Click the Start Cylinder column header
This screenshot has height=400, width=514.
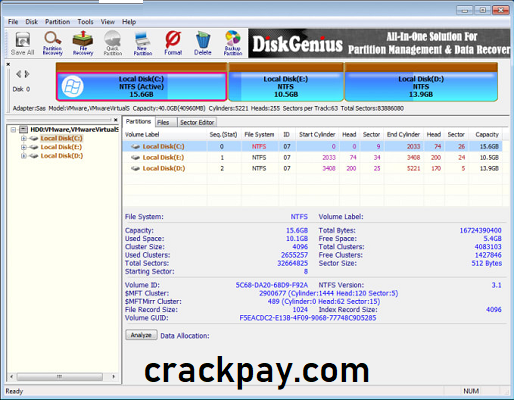tap(317, 135)
